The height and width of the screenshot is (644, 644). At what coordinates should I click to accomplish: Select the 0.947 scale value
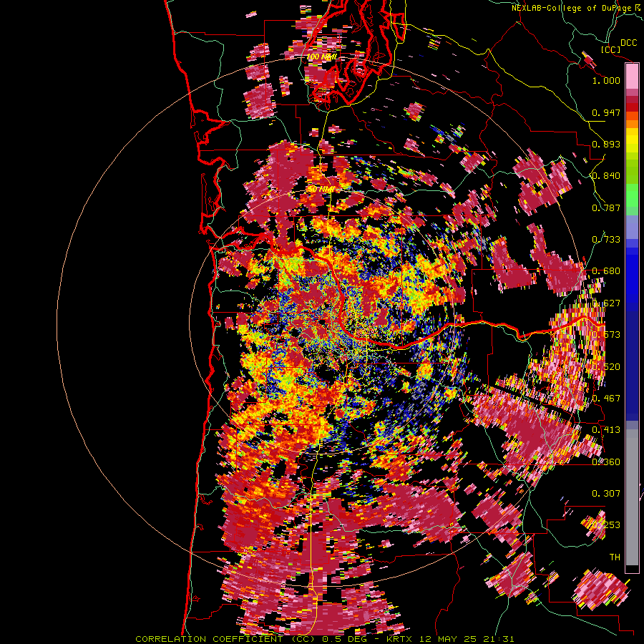tap(606, 112)
